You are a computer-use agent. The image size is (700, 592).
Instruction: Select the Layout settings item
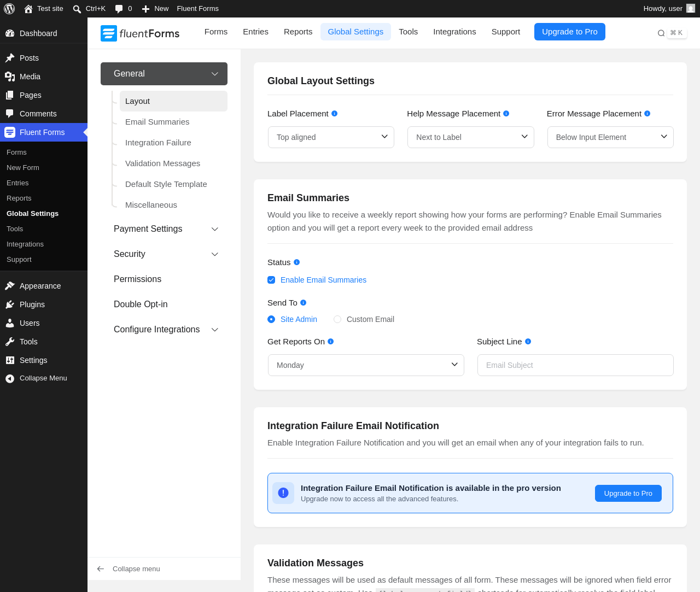pyautogui.click(x=173, y=101)
